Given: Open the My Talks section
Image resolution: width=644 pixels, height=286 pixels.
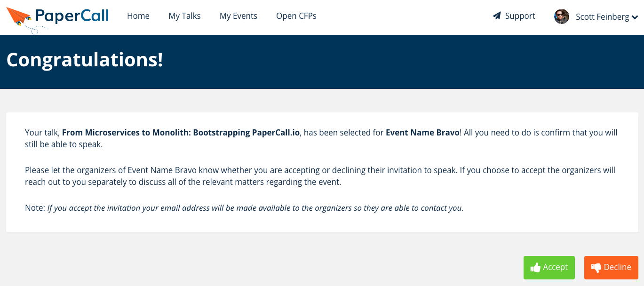Looking at the screenshot, I should 184,16.
